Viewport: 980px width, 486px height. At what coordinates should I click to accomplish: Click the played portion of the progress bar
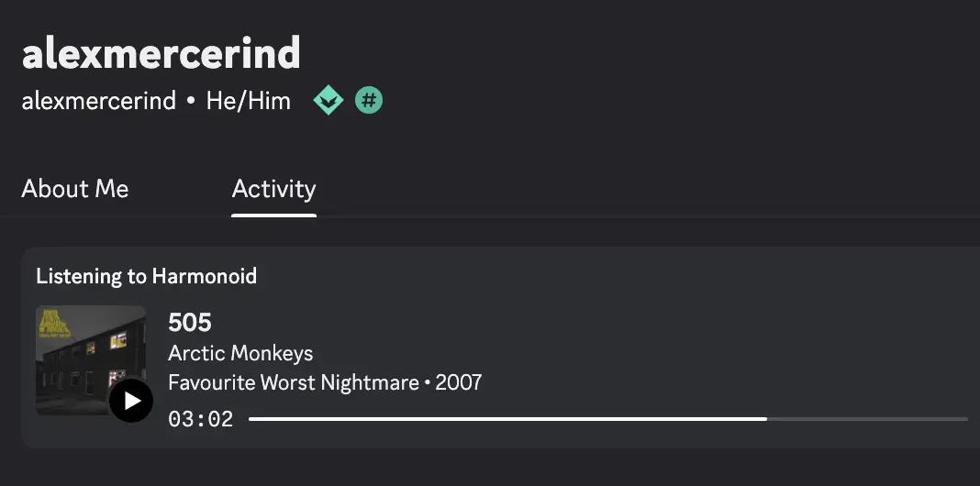[x=507, y=419]
